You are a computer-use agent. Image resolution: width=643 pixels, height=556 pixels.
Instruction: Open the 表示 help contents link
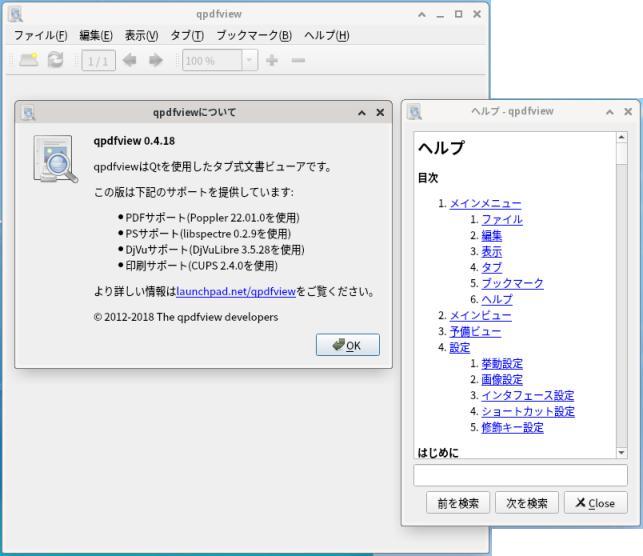tap(492, 251)
